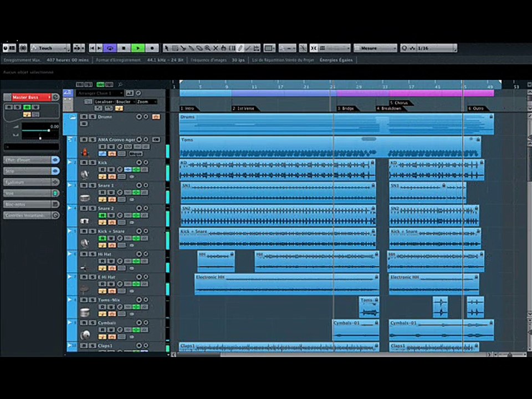Screen dimensions: 532x399
Task: Toggle bypass on Effets d'Insert section
Action: (x=55, y=160)
